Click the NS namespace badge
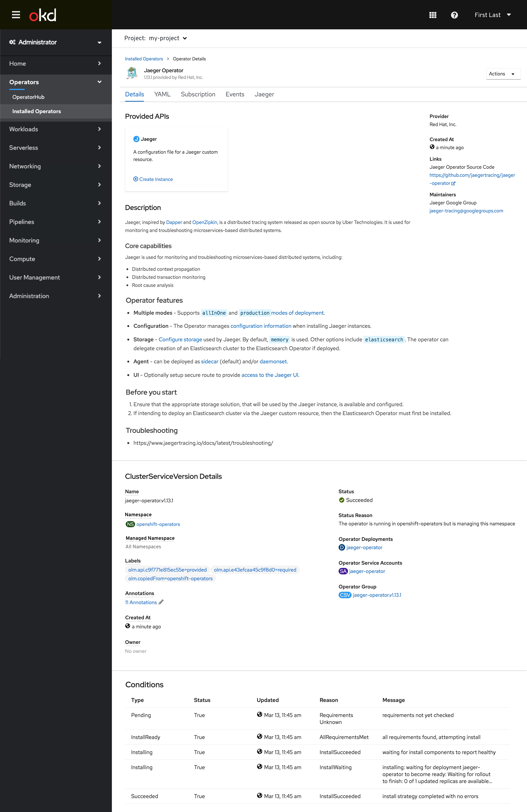527x812 pixels. pos(130,524)
